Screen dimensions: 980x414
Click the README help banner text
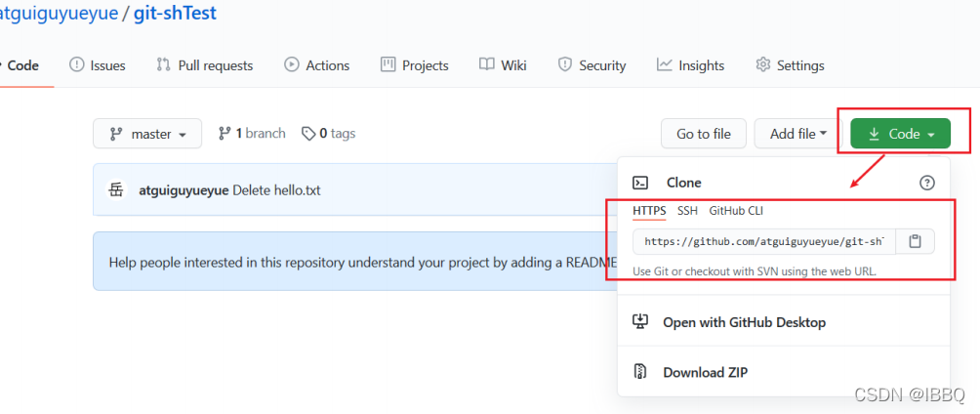pyautogui.click(x=363, y=262)
